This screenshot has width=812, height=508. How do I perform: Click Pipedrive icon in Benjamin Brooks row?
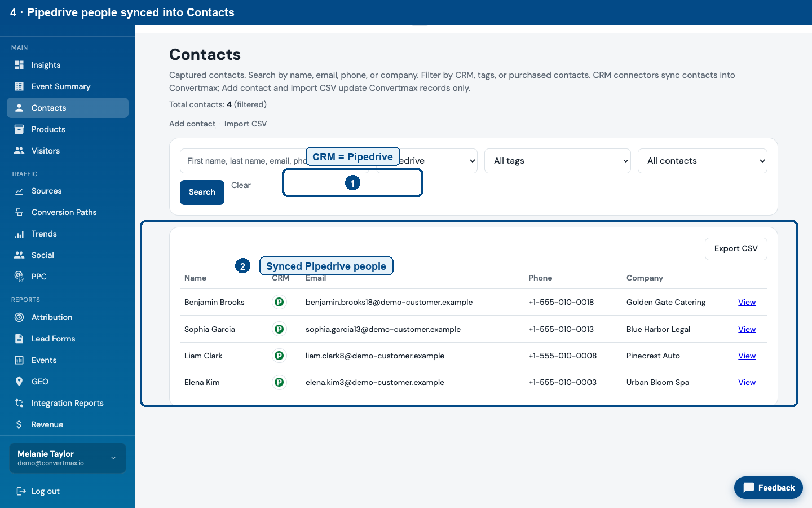279,302
